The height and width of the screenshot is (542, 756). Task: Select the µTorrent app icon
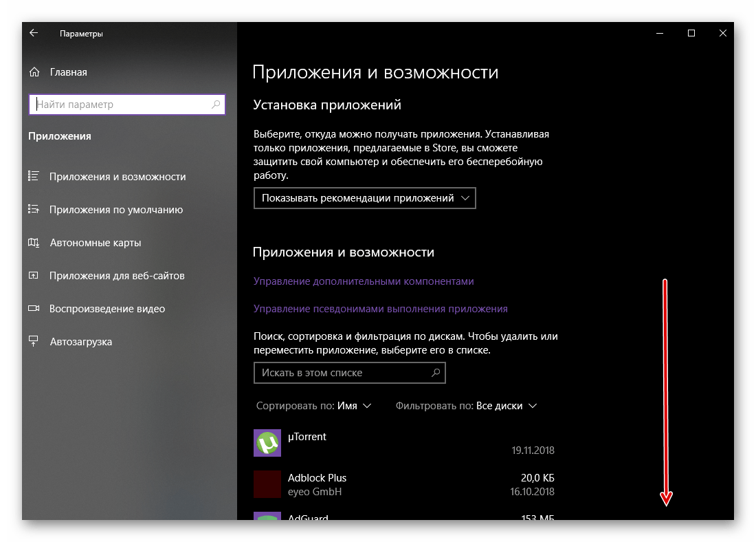[x=267, y=443]
